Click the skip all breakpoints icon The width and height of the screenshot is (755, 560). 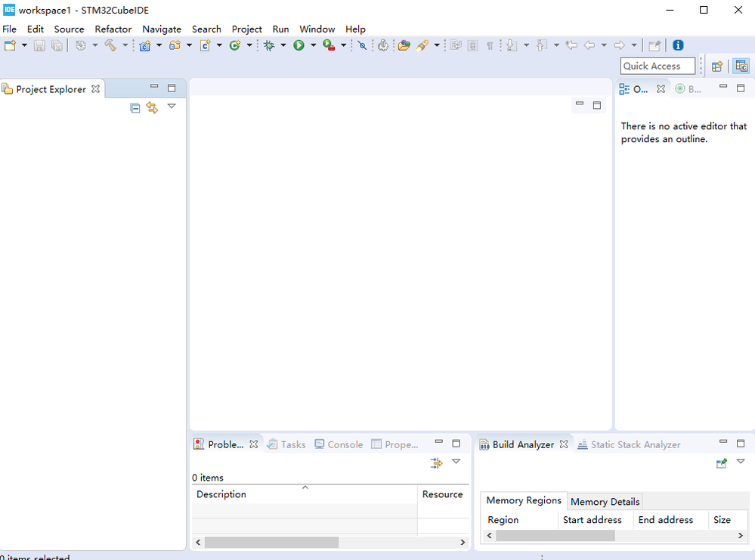click(x=362, y=45)
